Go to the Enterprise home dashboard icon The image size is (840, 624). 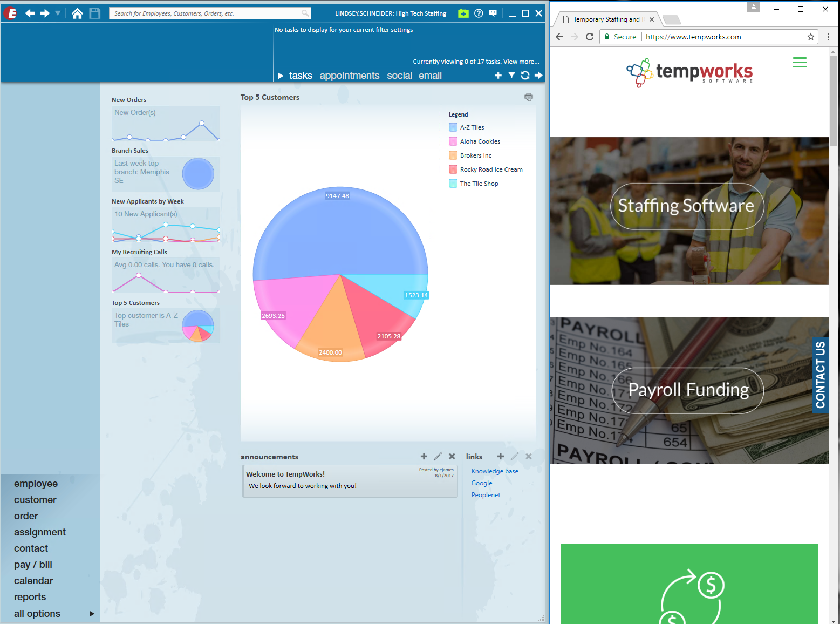(x=78, y=13)
